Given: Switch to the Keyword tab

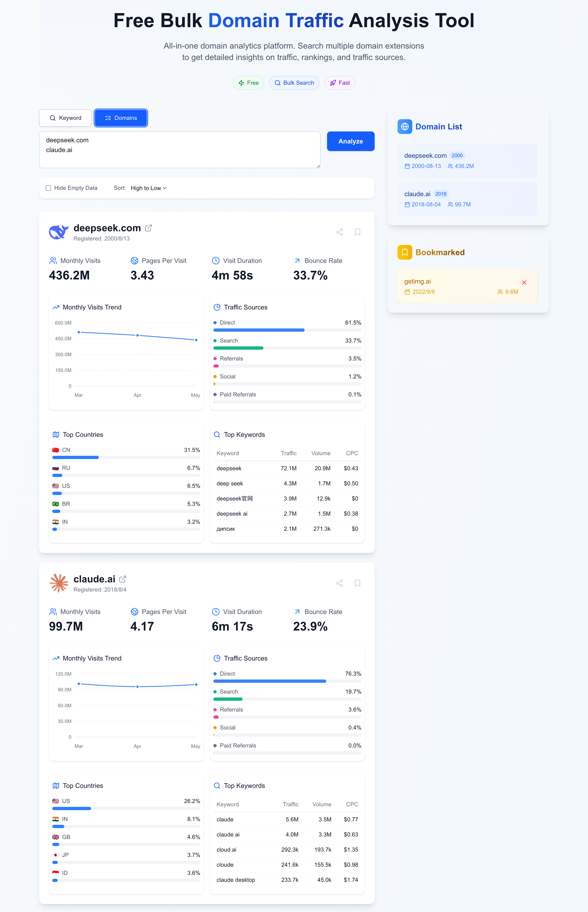Looking at the screenshot, I should pyautogui.click(x=65, y=118).
